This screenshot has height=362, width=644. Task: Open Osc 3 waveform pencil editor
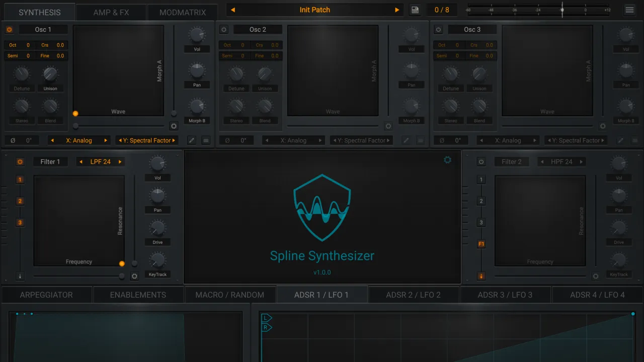point(620,141)
